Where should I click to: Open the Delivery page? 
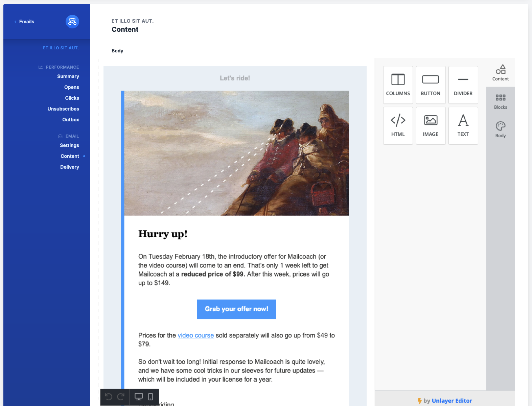pos(70,167)
